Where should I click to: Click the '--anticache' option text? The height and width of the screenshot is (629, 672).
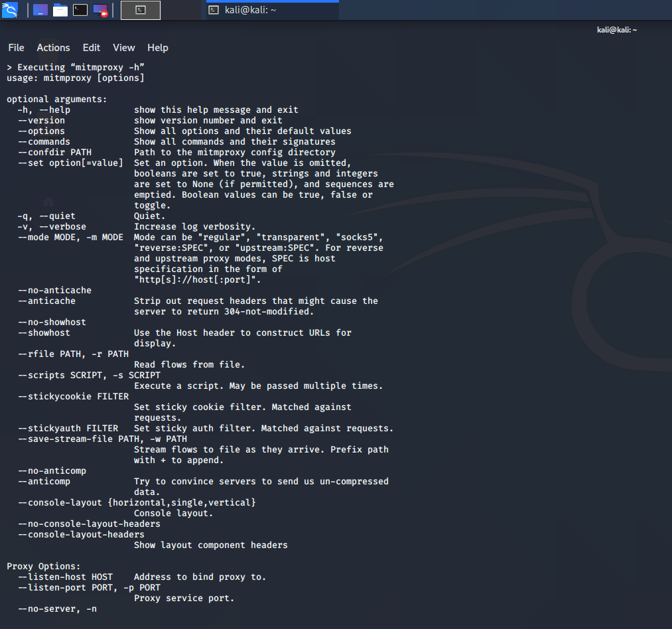click(x=46, y=301)
